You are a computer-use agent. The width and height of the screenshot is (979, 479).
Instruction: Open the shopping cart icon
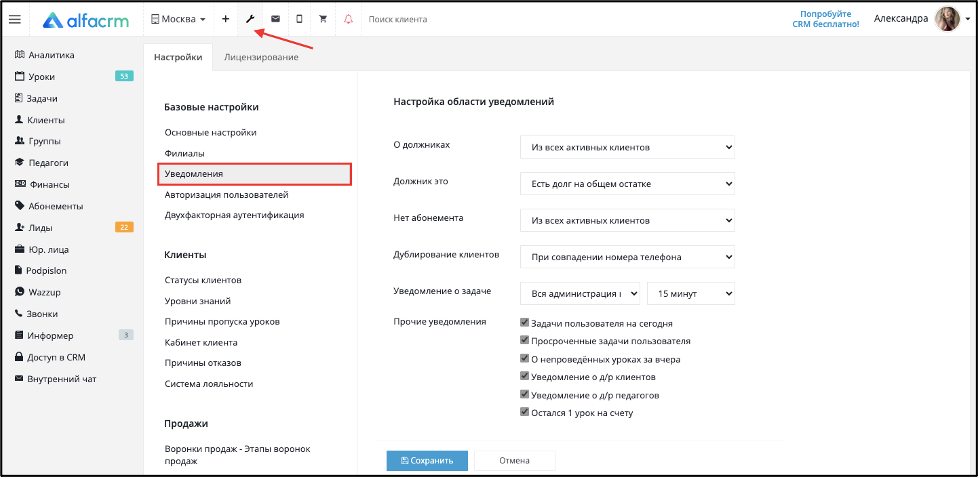tap(323, 19)
